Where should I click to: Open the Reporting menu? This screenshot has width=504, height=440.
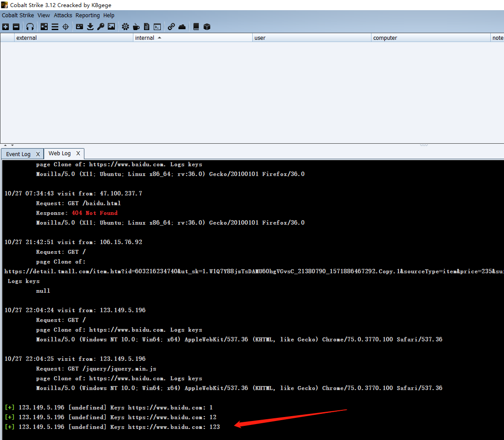pyautogui.click(x=88, y=15)
